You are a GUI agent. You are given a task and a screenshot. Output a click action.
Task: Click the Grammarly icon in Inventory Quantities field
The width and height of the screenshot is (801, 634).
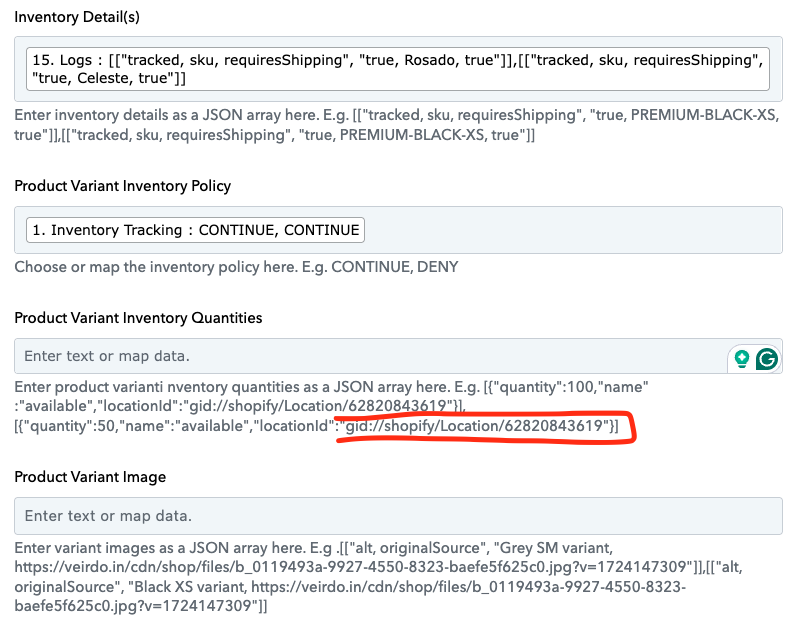[766, 359]
